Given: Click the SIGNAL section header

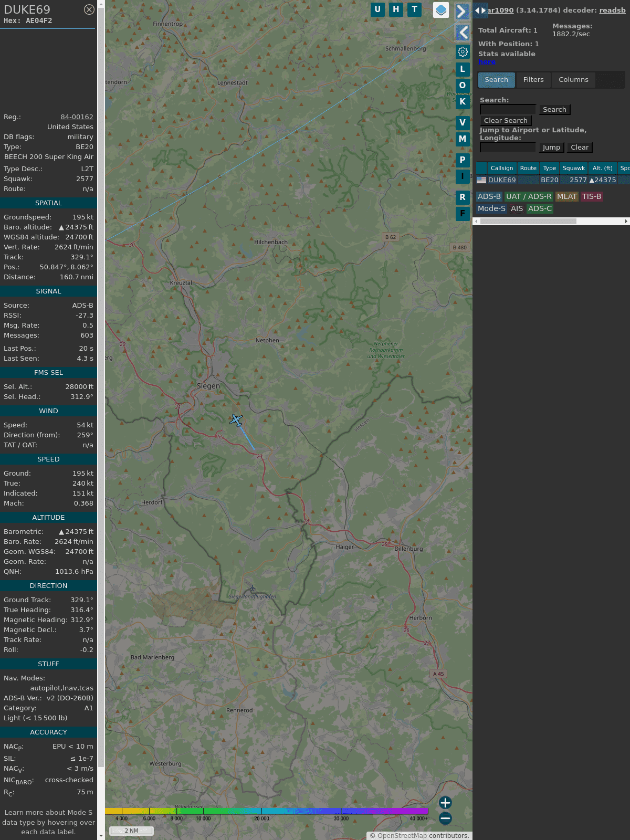Looking at the screenshot, I should [48, 291].
